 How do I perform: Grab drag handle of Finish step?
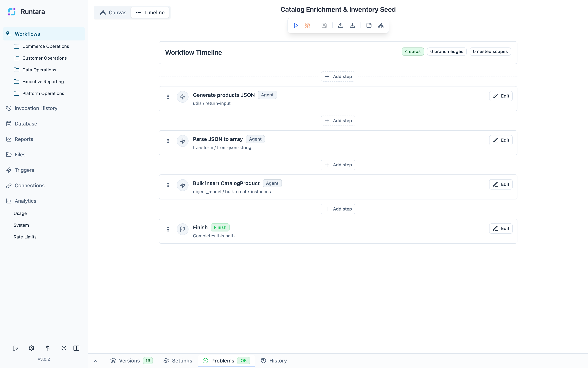click(x=168, y=229)
